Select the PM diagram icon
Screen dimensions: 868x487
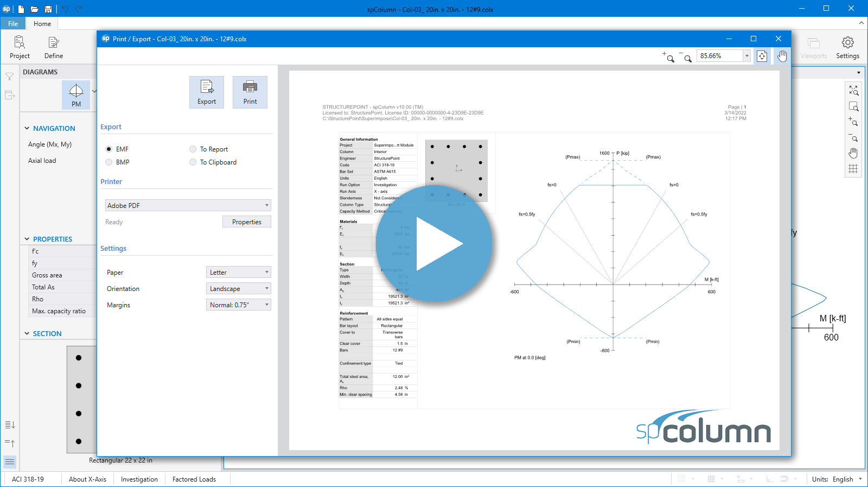(76, 94)
